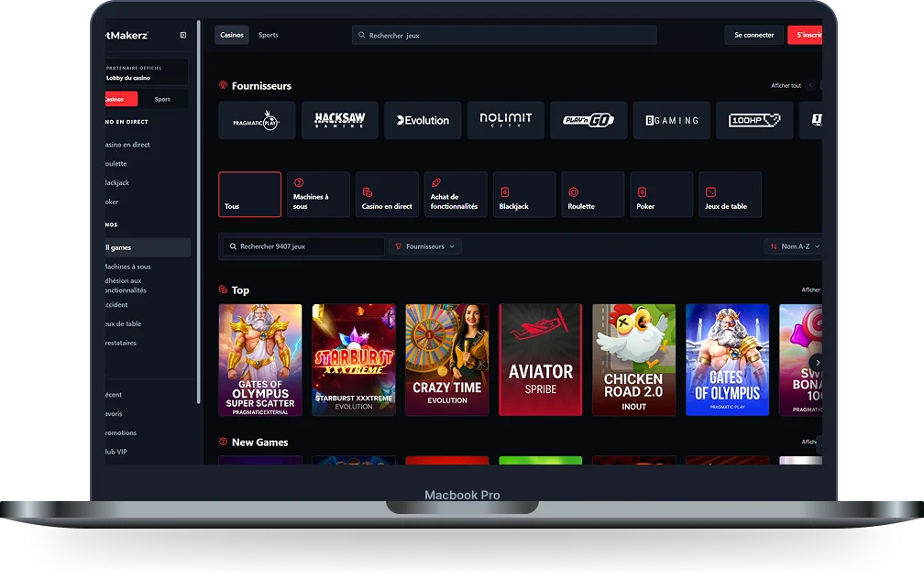Focus the Rechercher jeux search field

click(504, 36)
